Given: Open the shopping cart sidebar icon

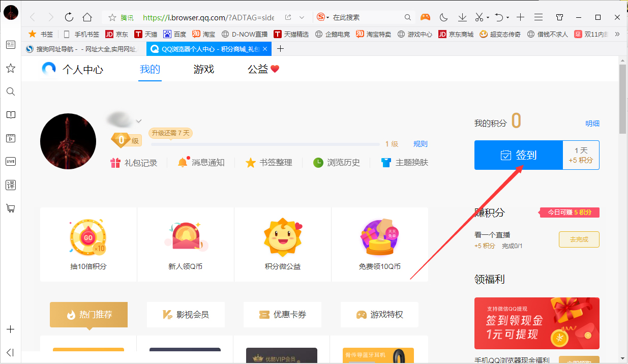Looking at the screenshot, I should [x=10, y=208].
